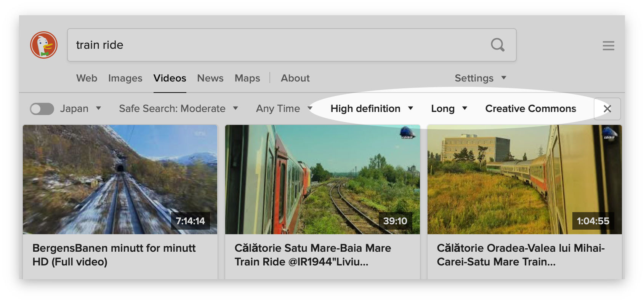Screen dimensions: 644x302
Task: Click the 39:10 duration badge
Action: tap(395, 221)
